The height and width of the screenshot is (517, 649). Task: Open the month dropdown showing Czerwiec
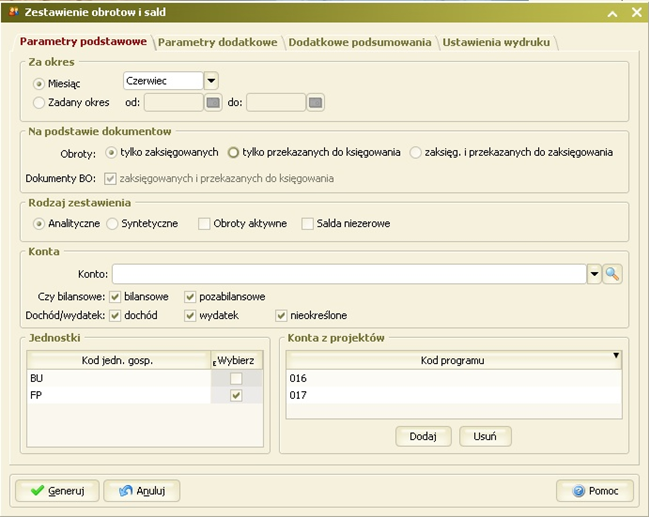pyautogui.click(x=211, y=81)
